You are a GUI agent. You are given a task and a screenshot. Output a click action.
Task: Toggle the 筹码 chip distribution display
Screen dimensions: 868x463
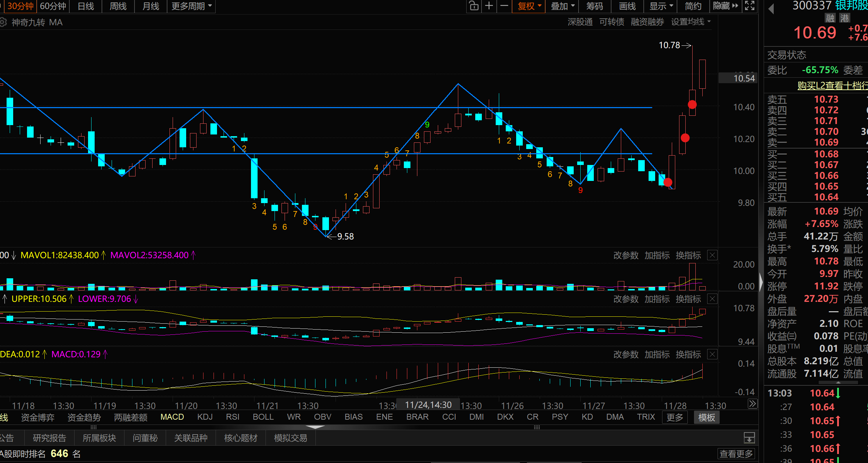(594, 6)
